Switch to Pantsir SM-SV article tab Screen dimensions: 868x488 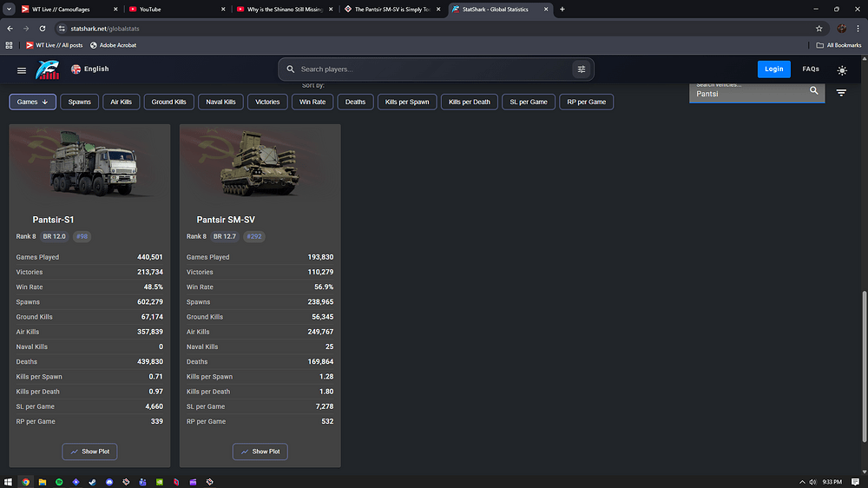[392, 10]
